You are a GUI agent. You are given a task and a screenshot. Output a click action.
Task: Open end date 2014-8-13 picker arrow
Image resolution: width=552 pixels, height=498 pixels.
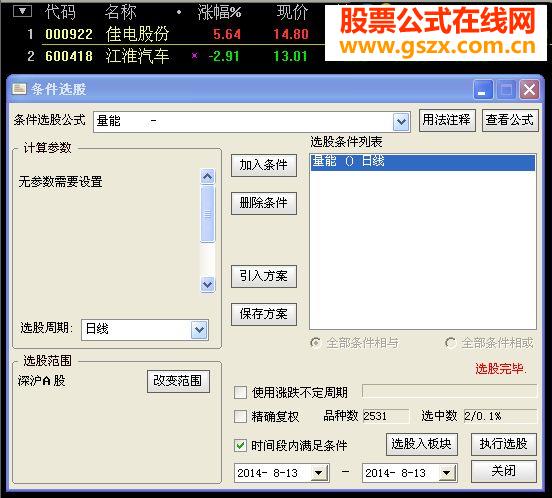[447, 473]
